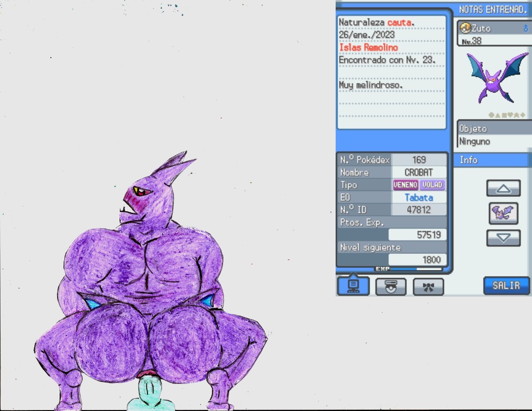Switch to the Poké Ball skills tab icon

click(391, 287)
